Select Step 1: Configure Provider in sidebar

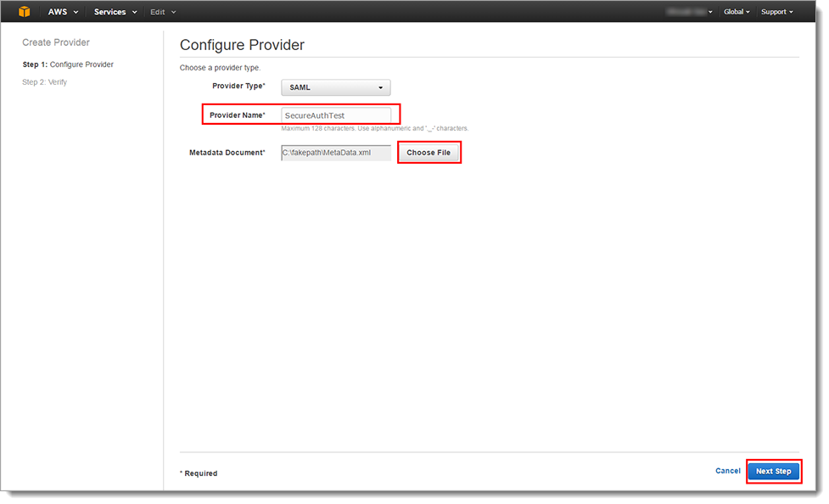[x=68, y=64]
